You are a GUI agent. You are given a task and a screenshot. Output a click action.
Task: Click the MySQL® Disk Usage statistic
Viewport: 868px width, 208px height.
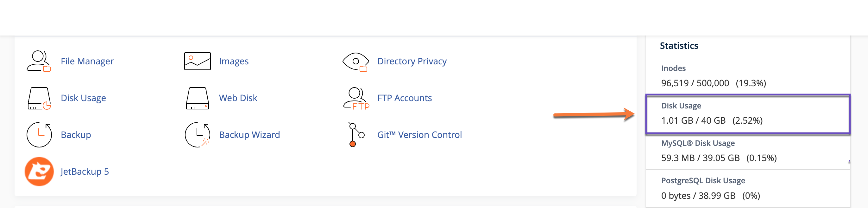(718, 151)
